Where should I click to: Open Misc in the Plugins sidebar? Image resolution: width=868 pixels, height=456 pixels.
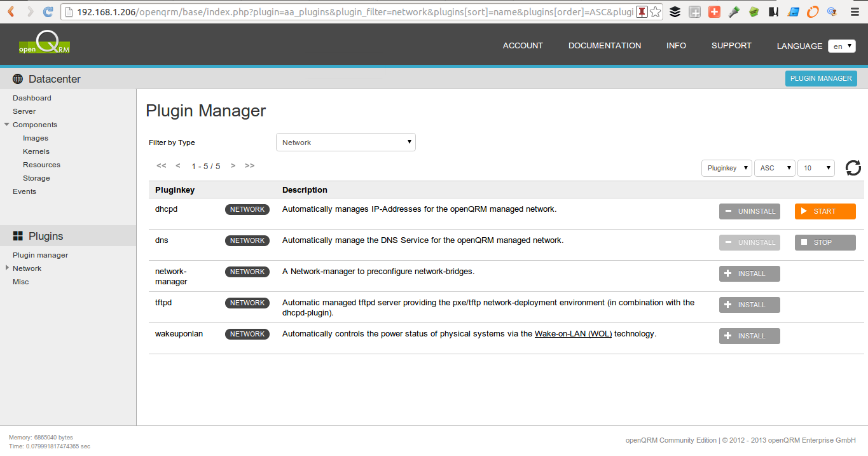click(20, 282)
